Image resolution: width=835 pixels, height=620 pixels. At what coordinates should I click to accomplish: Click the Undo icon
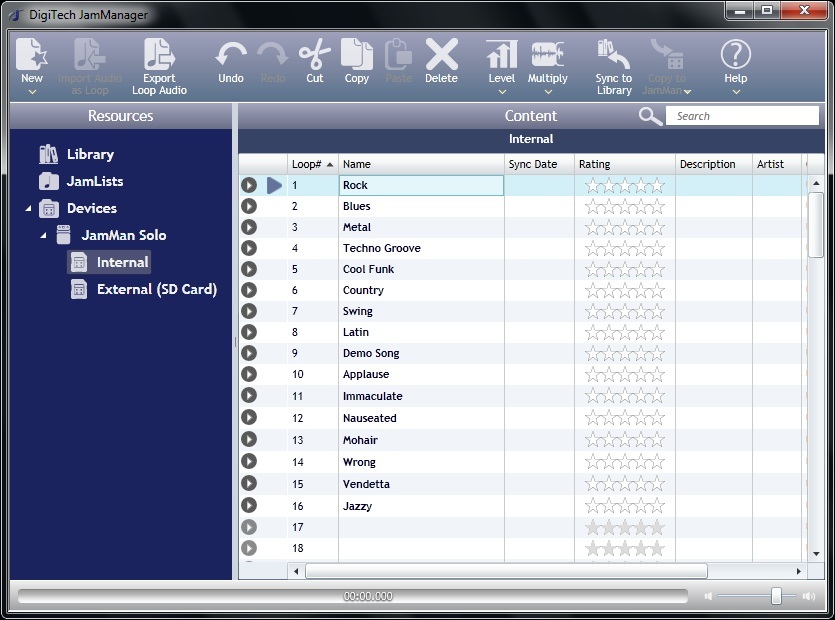[231, 55]
